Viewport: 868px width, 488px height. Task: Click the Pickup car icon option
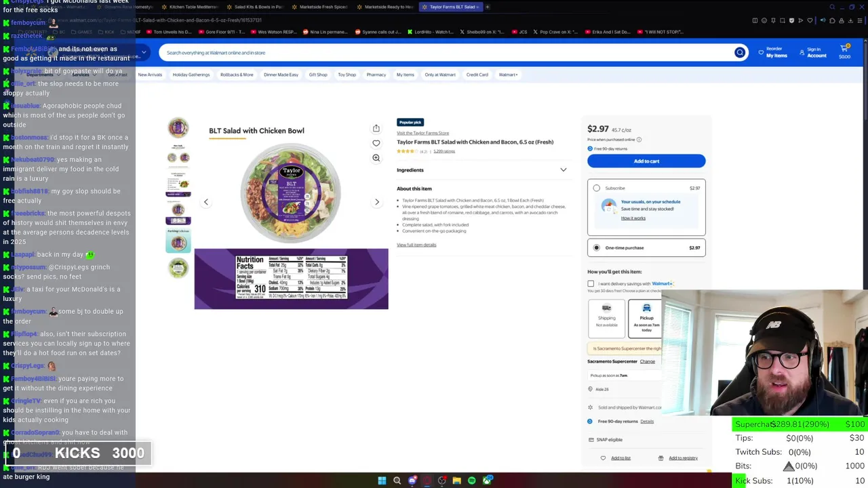(x=646, y=308)
